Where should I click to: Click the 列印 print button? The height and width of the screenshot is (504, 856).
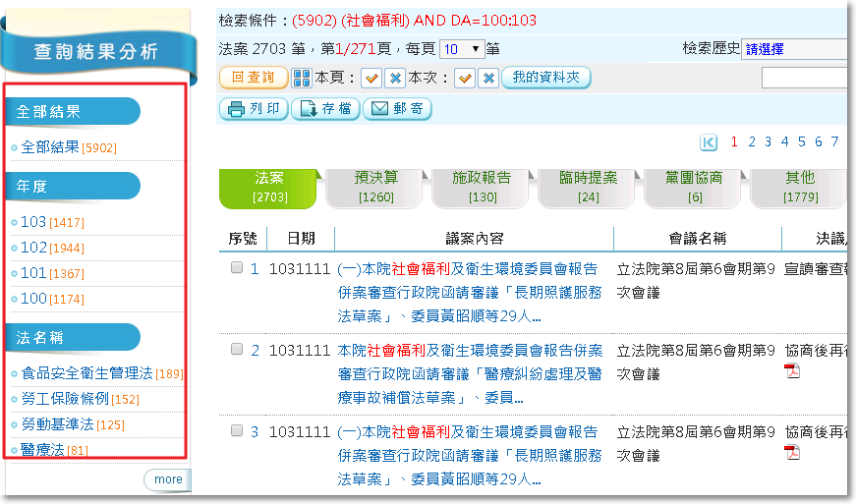click(254, 109)
